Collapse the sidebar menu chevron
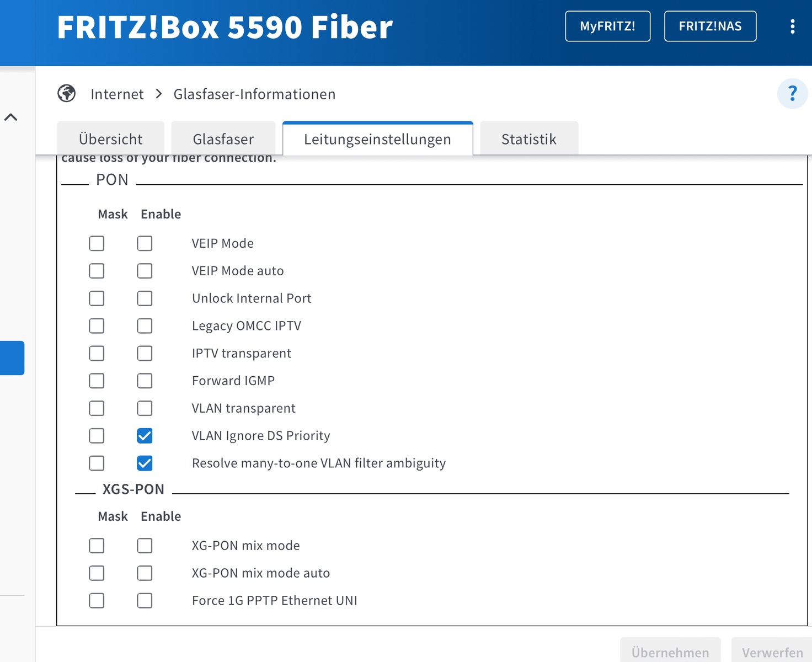This screenshot has height=662, width=812. [11, 117]
